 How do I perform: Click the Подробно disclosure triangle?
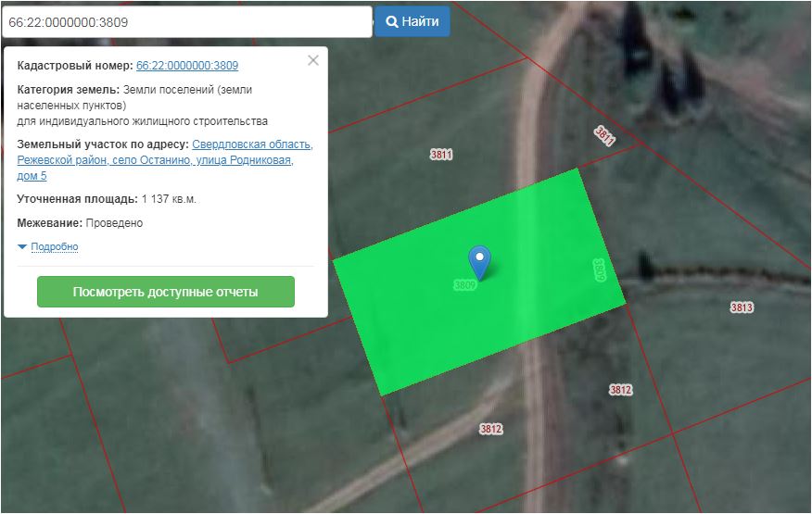(22, 247)
